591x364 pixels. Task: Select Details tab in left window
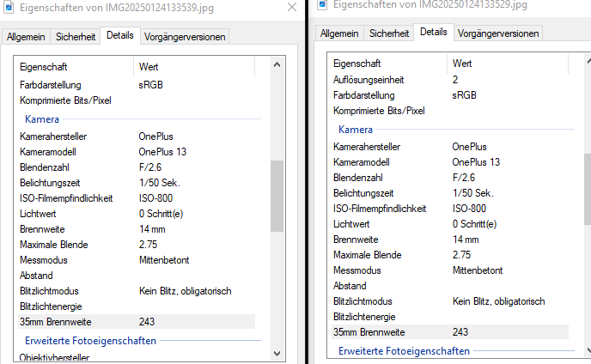coord(120,36)
